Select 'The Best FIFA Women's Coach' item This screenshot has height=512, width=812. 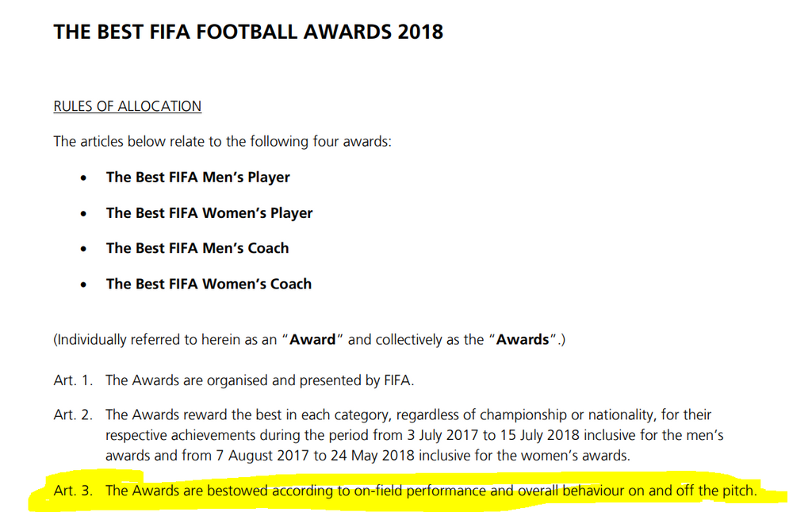[x=209, y=284]
